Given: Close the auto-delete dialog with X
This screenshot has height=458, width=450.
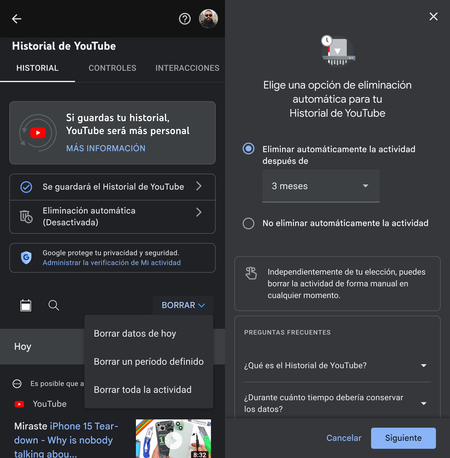Looking at the screenshot, I should pyautogui.click(x=433, y=16).
